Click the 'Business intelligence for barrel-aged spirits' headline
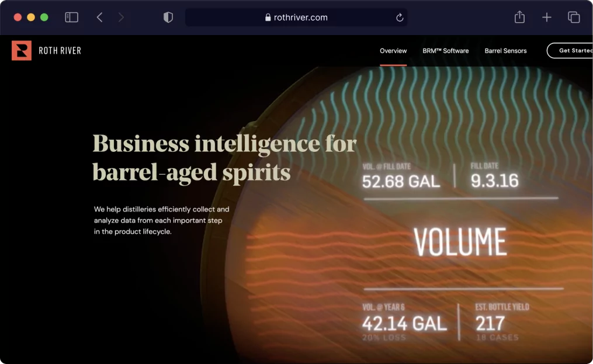Screen dimensions: 593x364 point(225,158)
